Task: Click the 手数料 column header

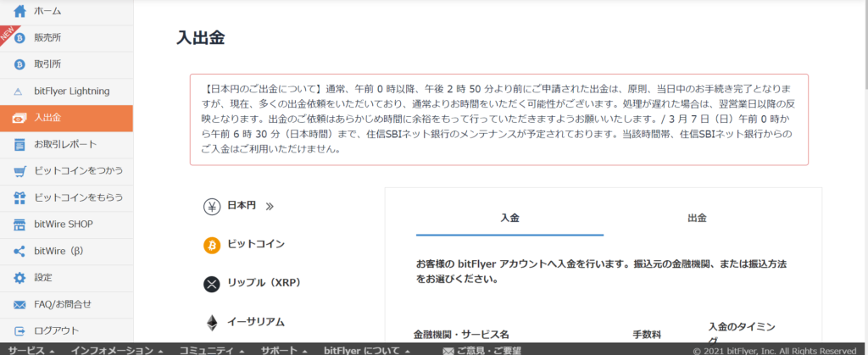Action: click(x=647, y=335)
